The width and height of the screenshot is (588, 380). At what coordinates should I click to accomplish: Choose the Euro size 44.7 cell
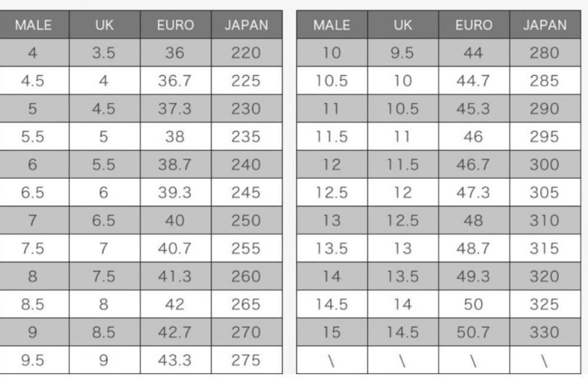(474, 81)
